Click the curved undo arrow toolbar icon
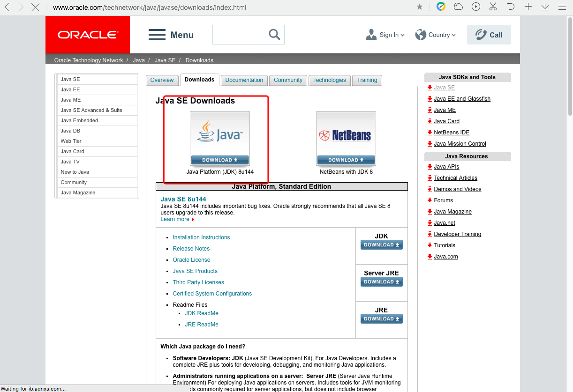The width and height of the screenshot is (573, 392). point(511,7)
